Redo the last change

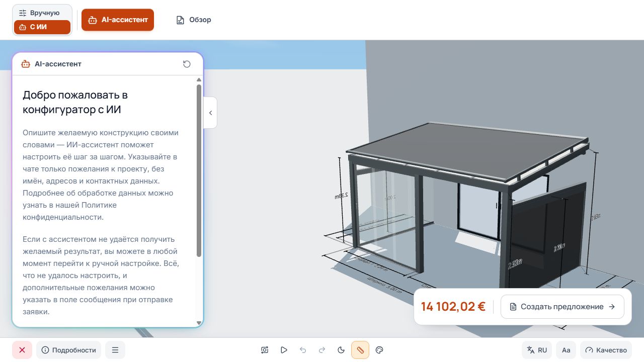[x=322, y=350]
